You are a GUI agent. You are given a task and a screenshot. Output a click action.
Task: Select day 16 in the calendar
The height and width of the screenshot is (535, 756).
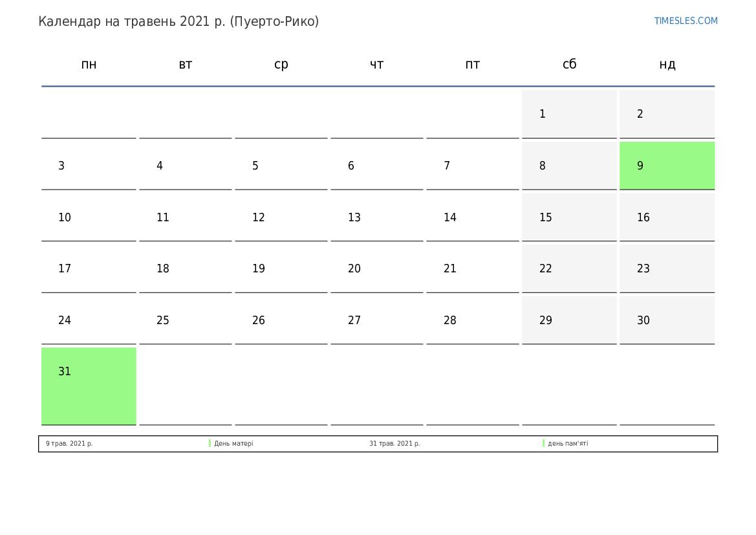(x=667, y=217)
